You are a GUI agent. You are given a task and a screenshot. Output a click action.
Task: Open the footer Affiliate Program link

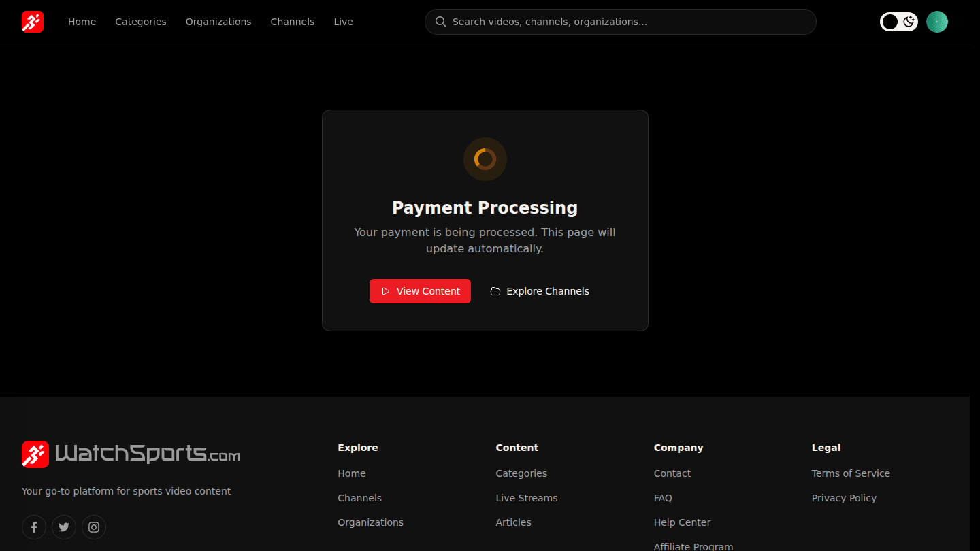point(693,546)
